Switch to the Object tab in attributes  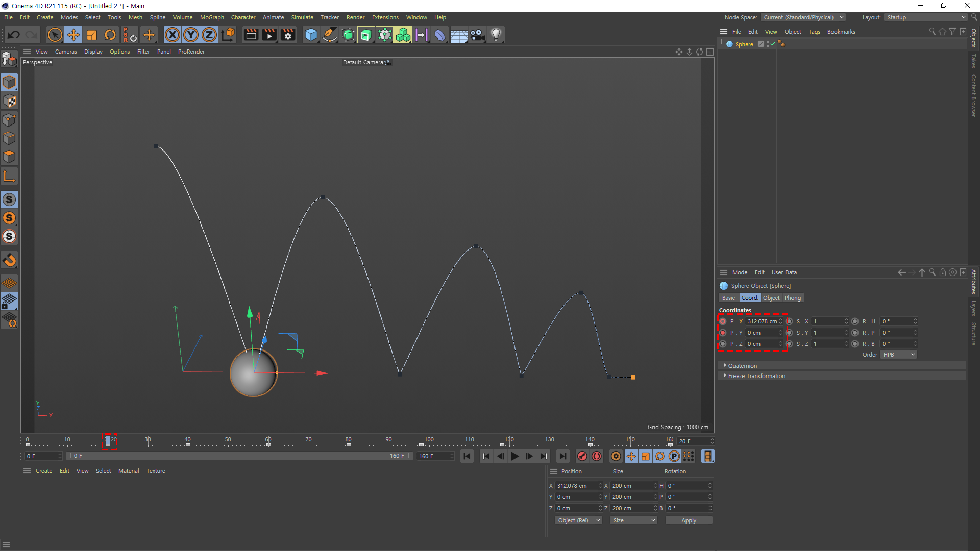771,298
